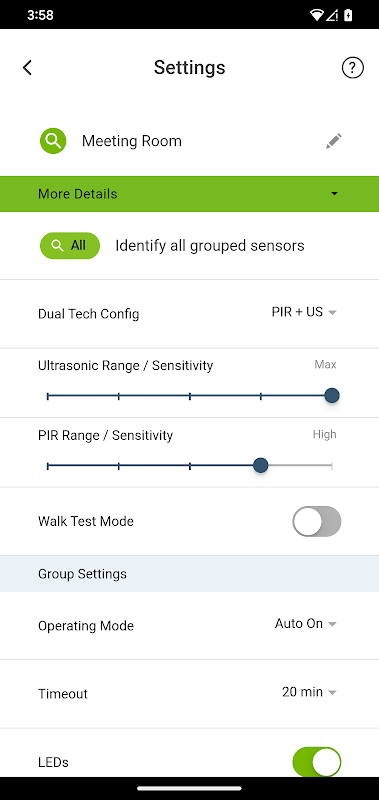Tap the green magnifier icon beside Meeting Room
The image size is (379, 800).
pyautogui.click(x=53, y=141)
